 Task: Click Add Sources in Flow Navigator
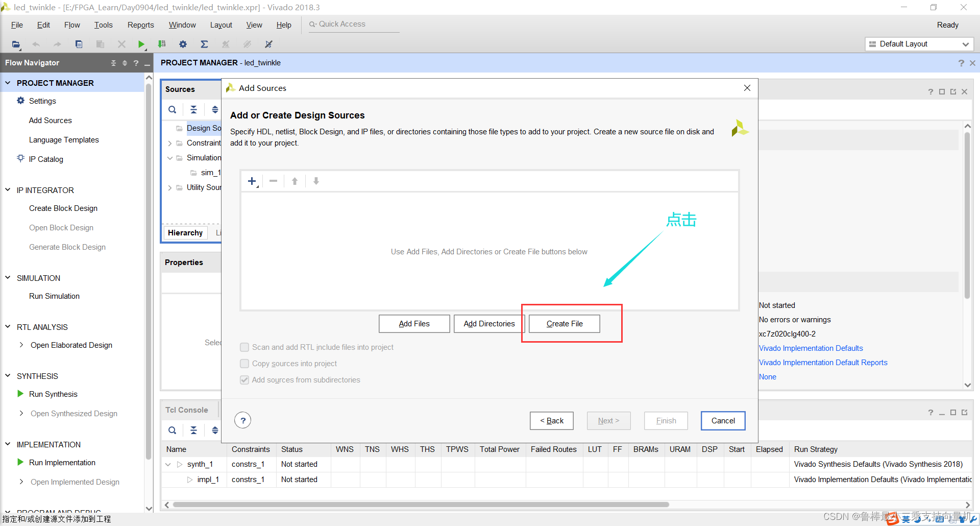(51, 121)
